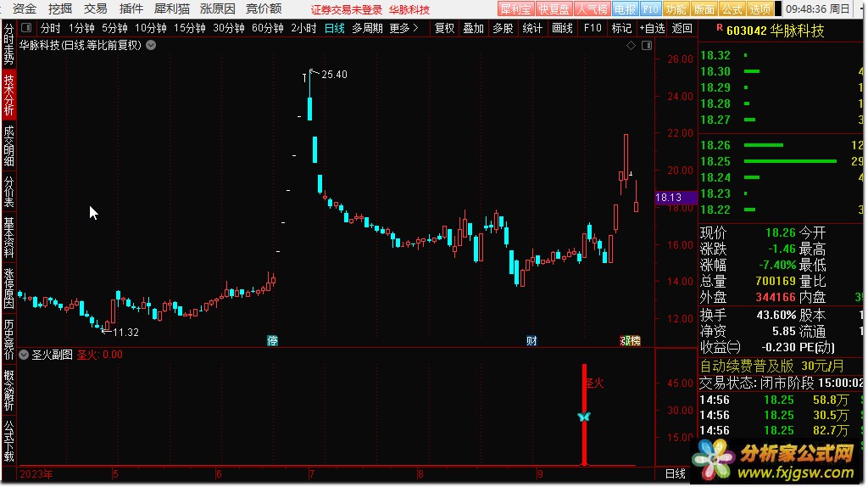Click the 标记 toolbar item

click(621, 28)
